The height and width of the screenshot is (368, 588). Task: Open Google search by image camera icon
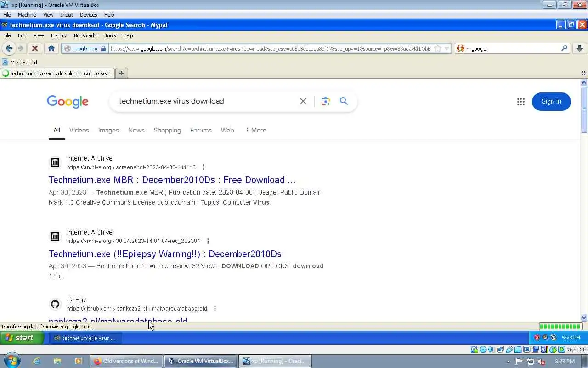coord(326,101)
